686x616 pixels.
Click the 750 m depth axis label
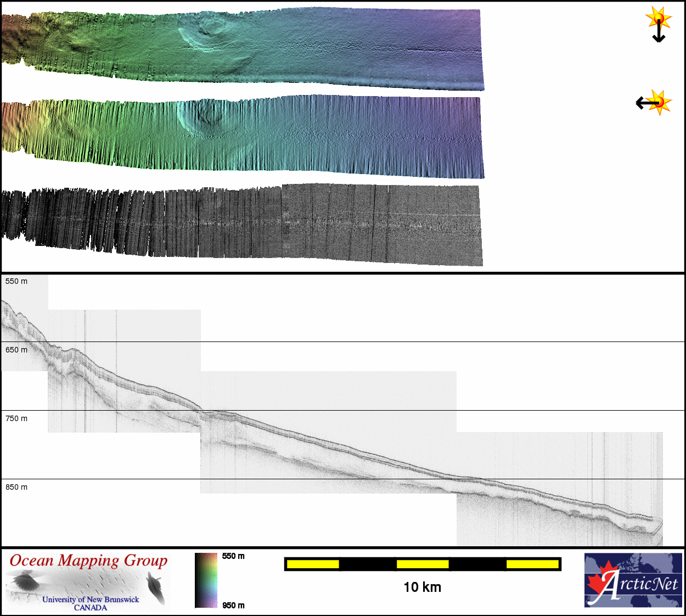click(x=16, y=418)
